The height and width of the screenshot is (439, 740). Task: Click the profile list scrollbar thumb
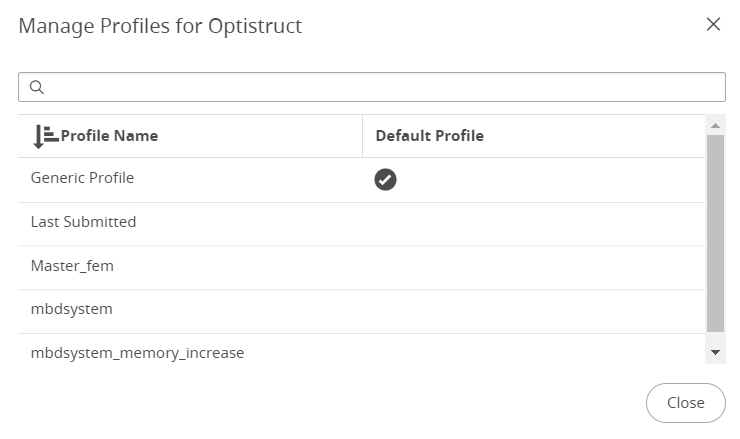(715, 233)
